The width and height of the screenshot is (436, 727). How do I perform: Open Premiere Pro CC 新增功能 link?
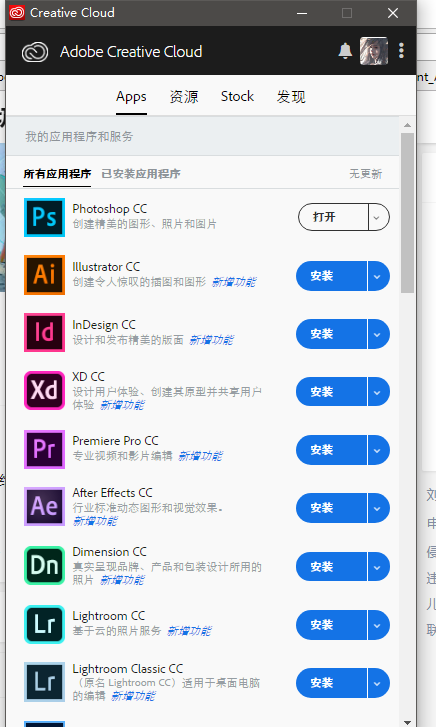200,456
